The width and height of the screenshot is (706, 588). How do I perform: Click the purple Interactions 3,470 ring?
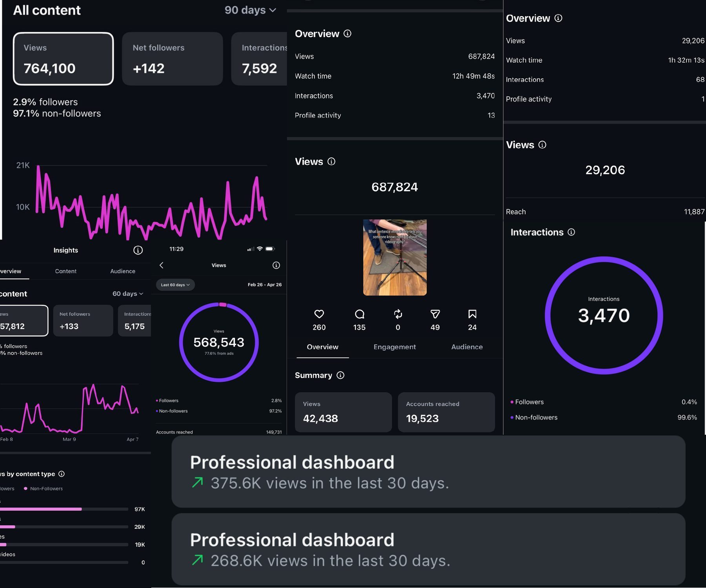604,315
